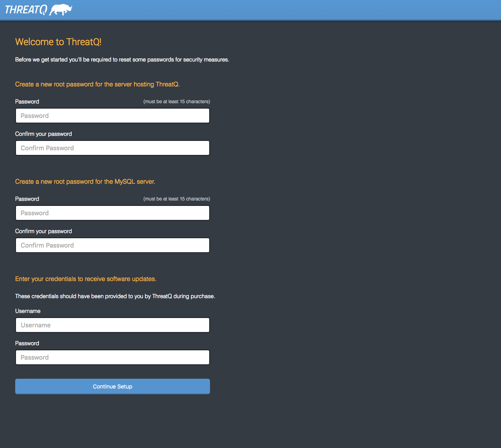Click the 'Confirm your password' label under server section
The image size is (501, 448).
click(x=44, y=134)
